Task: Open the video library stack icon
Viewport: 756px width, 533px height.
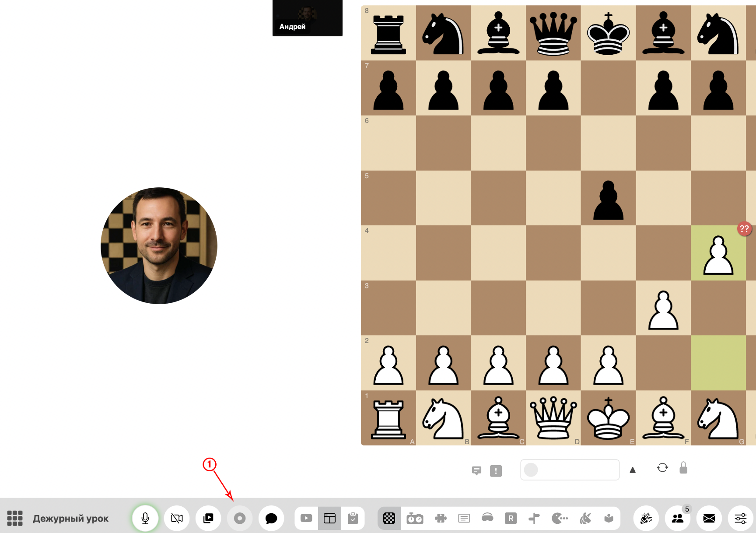Action: 208,518
